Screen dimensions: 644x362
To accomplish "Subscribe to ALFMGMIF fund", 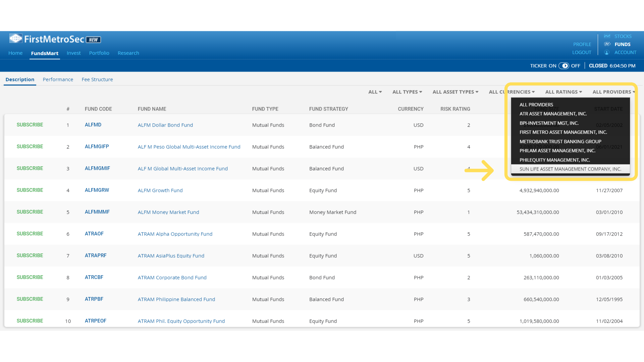I will point(30,168).
